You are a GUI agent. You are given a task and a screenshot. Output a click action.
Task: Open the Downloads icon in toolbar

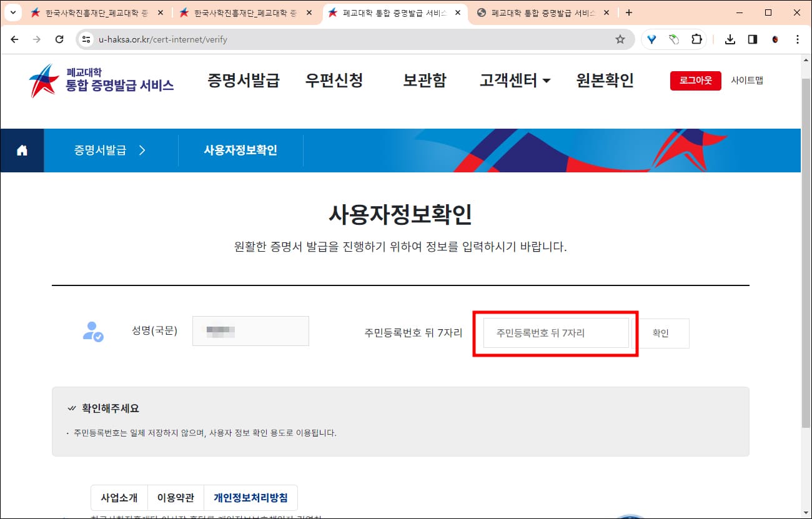730,39
